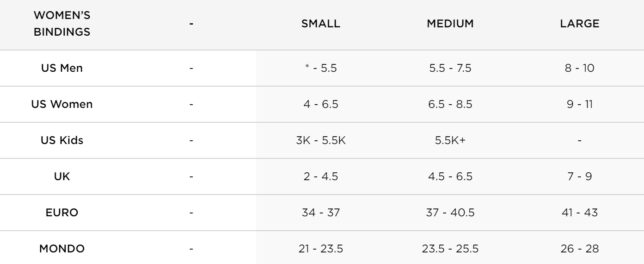
Task: Click the MONDO large value 26 - 28
Action: [x=580, y=249]
